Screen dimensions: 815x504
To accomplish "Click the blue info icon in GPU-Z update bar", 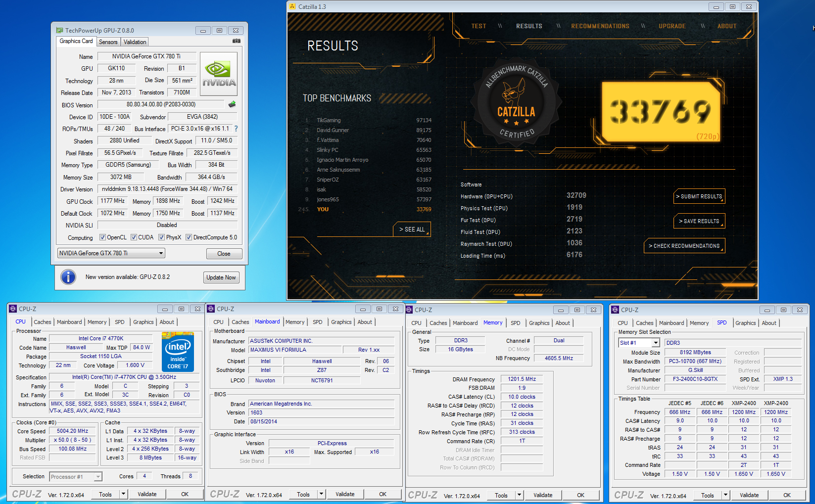I will click(68, 277).
